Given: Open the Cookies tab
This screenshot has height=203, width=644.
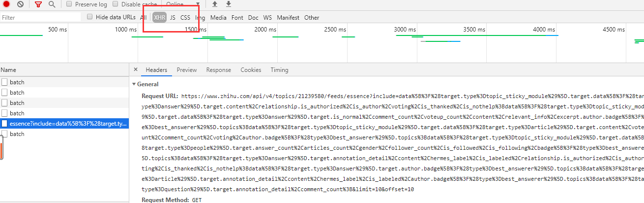Looking at the screenshot, I should pos(251,70).
